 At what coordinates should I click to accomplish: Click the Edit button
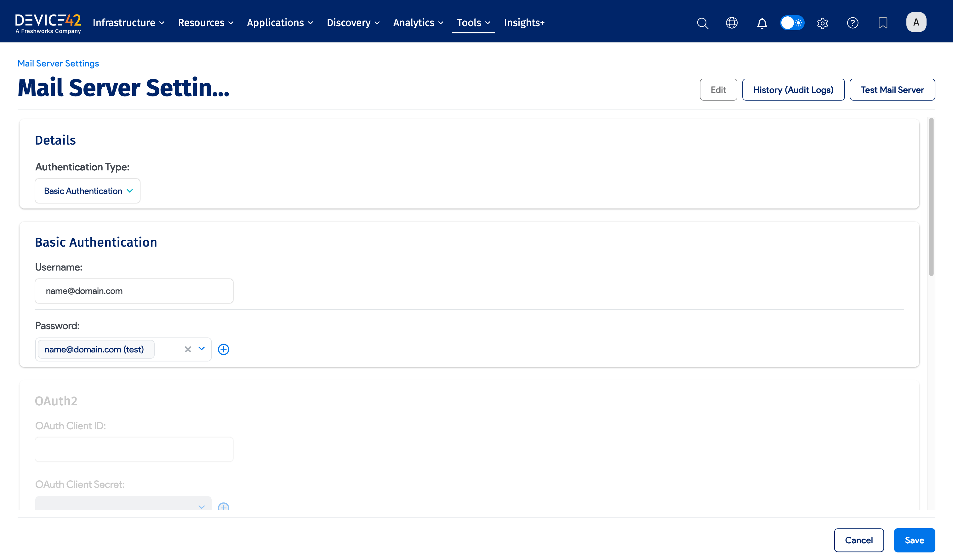(718, 90)
